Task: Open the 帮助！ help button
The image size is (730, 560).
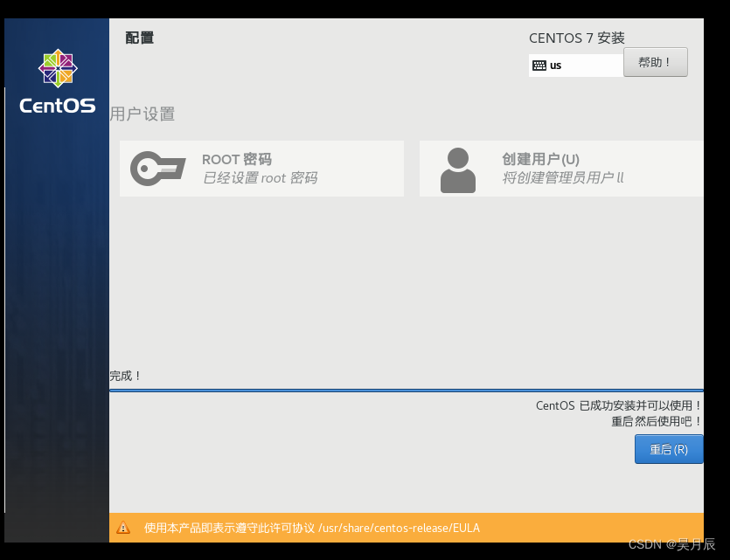Action: [656, 62]
